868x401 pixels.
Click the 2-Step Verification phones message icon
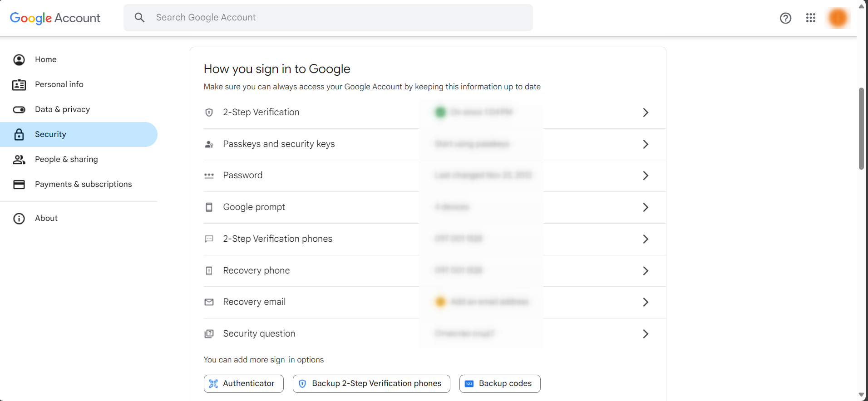coord(209,239)
